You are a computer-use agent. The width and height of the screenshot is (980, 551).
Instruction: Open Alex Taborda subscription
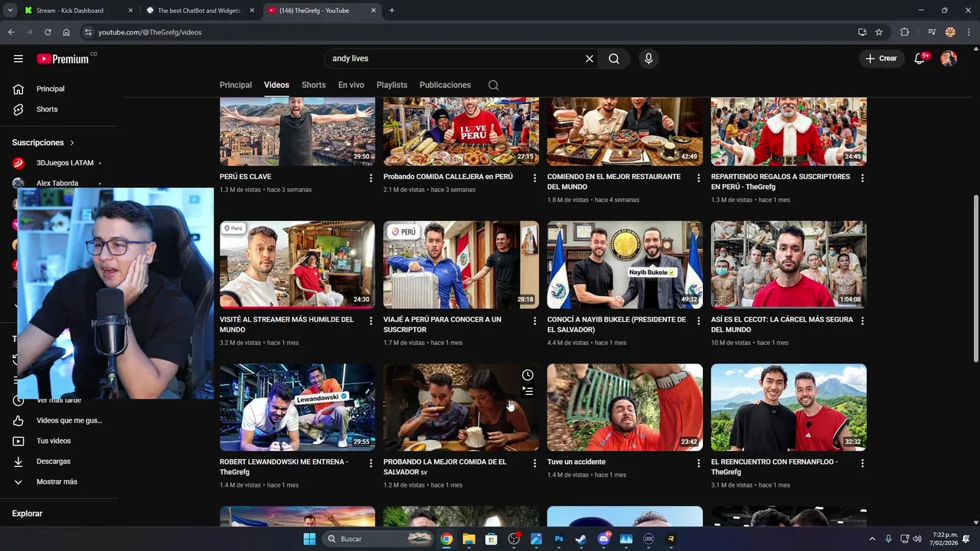(59, 183)
